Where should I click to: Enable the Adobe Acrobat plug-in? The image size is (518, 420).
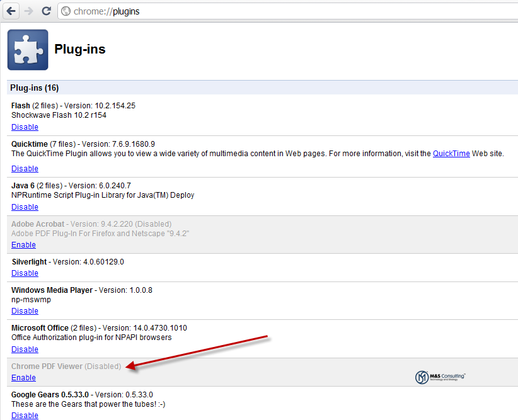[x=23, y=245]
